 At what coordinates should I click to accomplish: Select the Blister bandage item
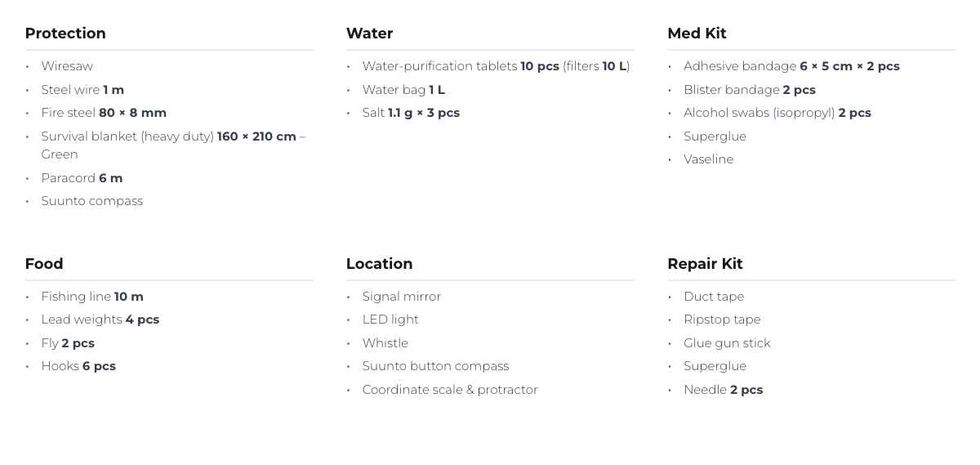click(x=750, y=90)
